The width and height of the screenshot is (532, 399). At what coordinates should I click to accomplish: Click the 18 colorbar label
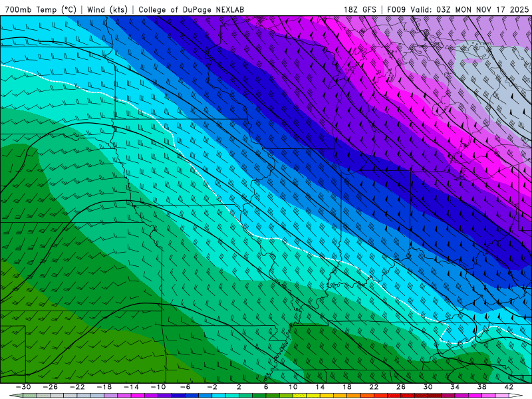[347, 387]
